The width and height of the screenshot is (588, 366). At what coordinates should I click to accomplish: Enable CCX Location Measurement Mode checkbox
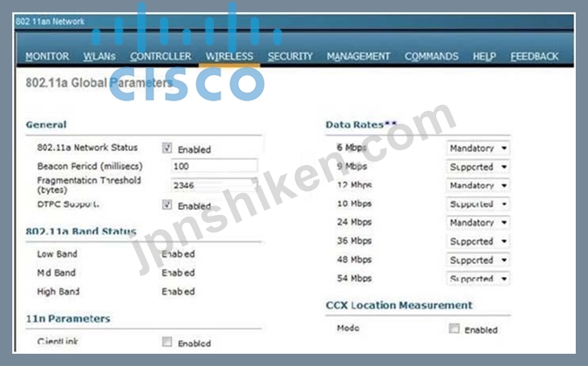click(x=455, y=328)
